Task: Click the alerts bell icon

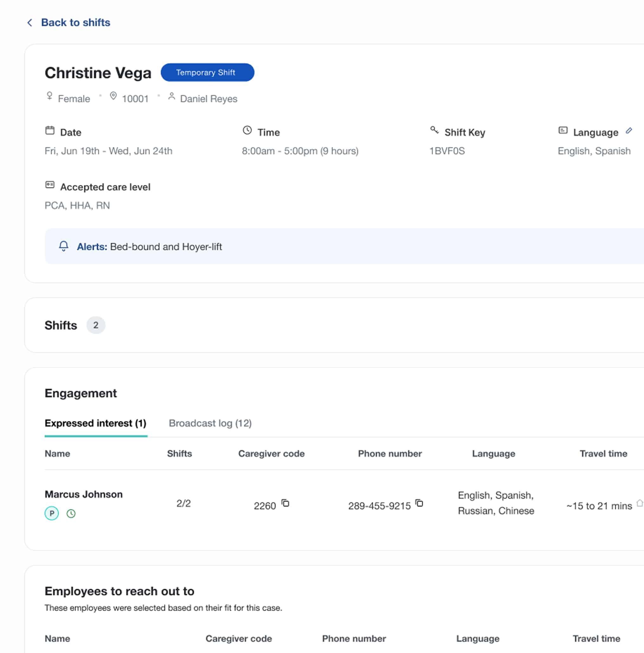Action: [63, 246]
